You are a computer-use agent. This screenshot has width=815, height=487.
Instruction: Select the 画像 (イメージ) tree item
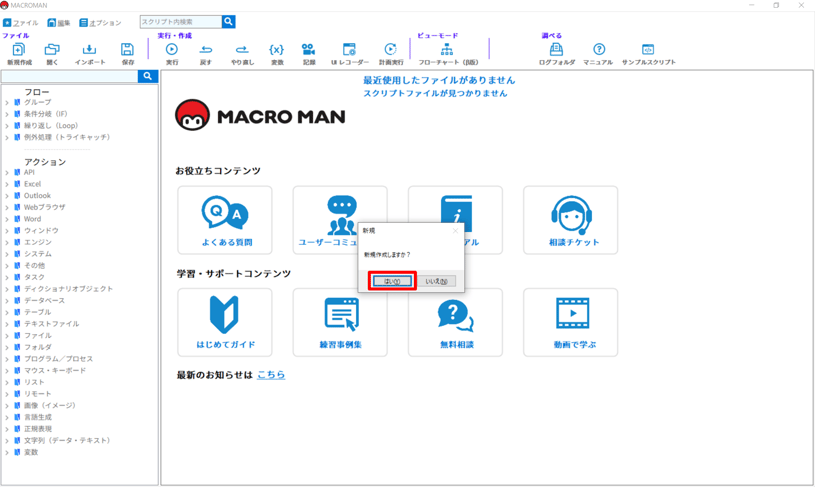[49, 405]
